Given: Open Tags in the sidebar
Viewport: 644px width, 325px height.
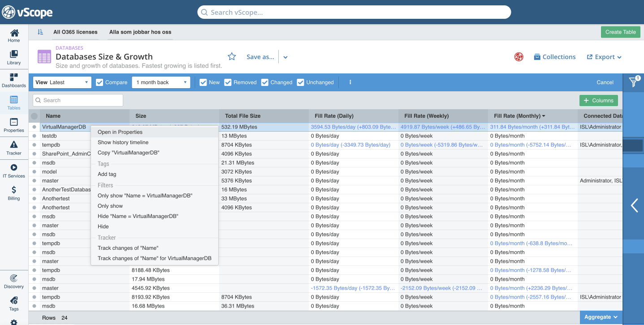Looking at the screenshot, I should click(14, 304).
